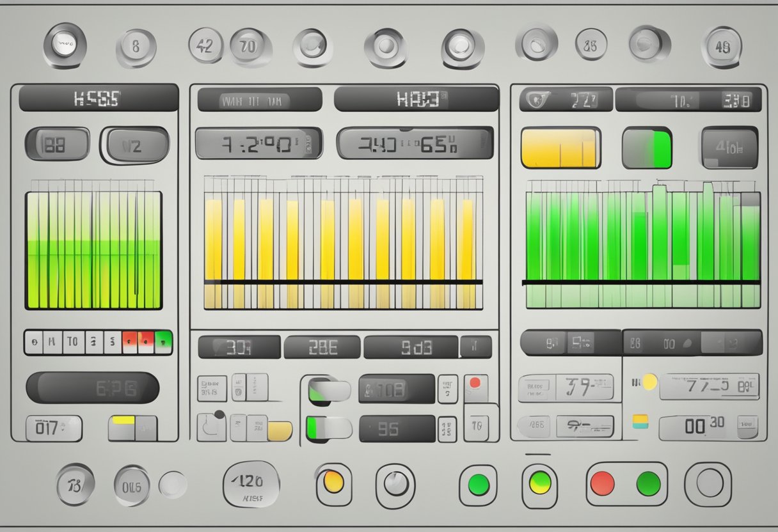Open the 00 30 readout field
This screenshot has height=532, width=778.
coord(708,427)
